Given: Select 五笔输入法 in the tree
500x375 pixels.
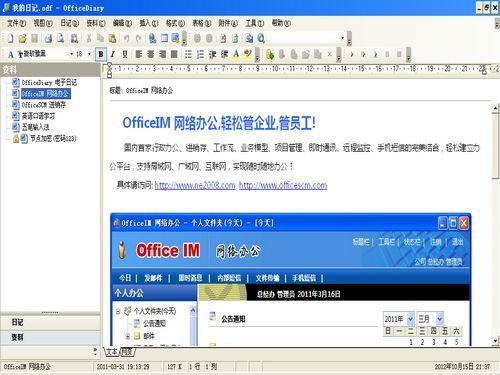Looking at the screenshot, I should pyautogui.click(x=35, y=127).
